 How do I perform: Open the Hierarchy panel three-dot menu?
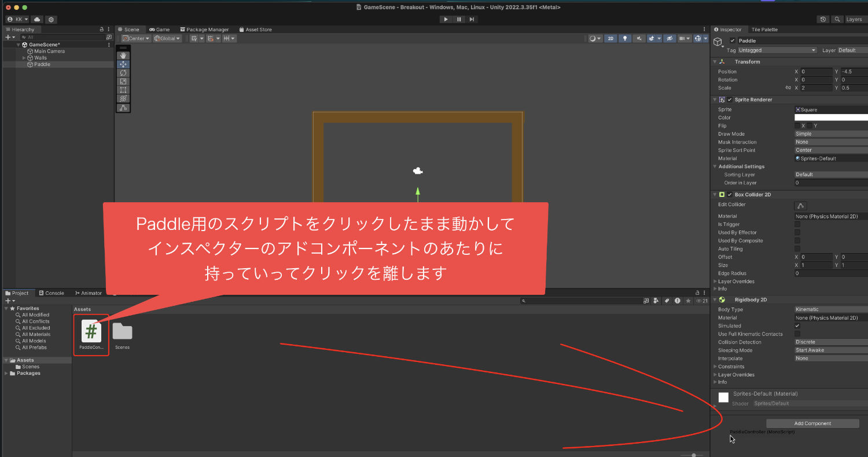click(x=109, y=29)
